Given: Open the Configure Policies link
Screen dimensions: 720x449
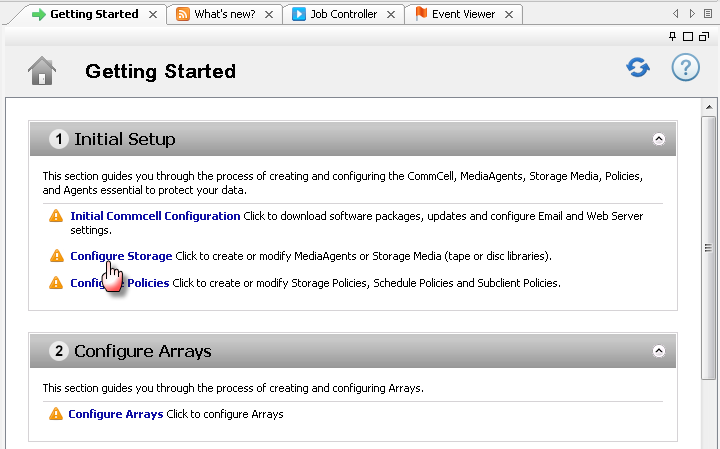Looking at the screenshot, I should [x=120, y=283].
